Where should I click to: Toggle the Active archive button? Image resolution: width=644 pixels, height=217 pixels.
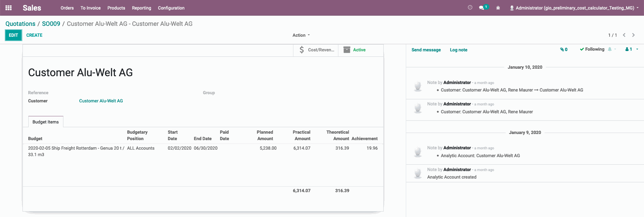(355, 50)
